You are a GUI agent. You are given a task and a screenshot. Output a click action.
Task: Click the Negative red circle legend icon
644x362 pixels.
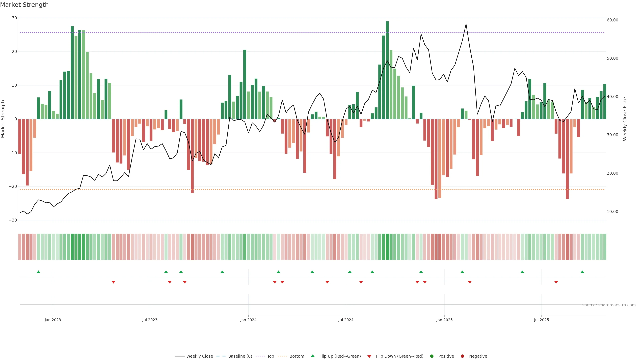coord(462,356)
